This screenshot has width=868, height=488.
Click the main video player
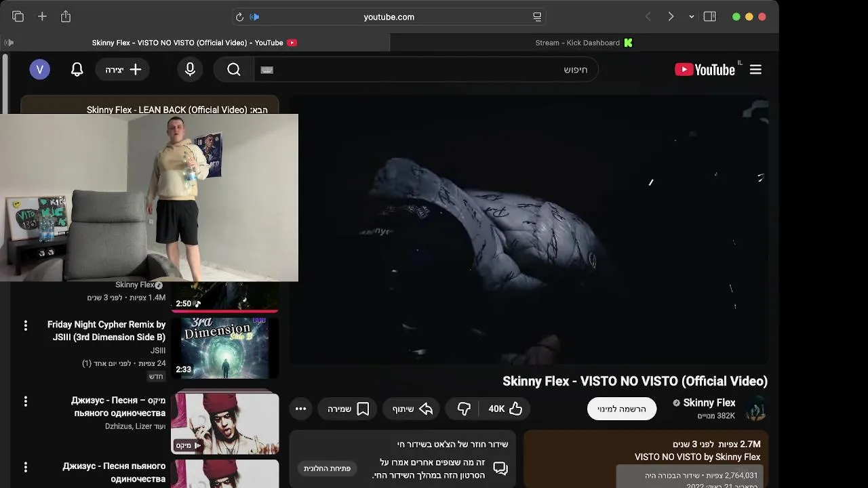pyautogui.click(x=529, y=230)
